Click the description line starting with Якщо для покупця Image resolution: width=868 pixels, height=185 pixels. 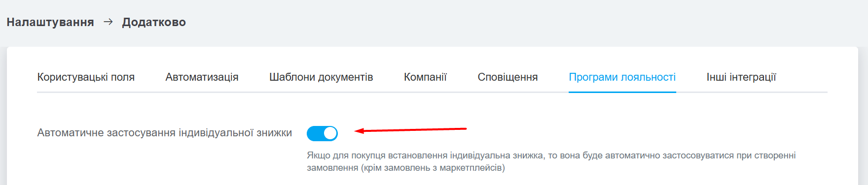coord(551,155)
